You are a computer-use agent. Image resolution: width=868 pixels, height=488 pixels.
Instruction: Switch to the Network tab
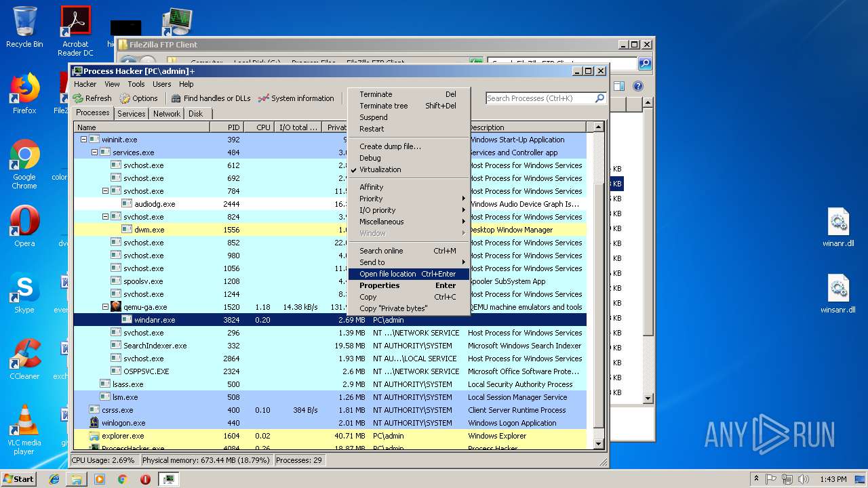click(167, 114)
